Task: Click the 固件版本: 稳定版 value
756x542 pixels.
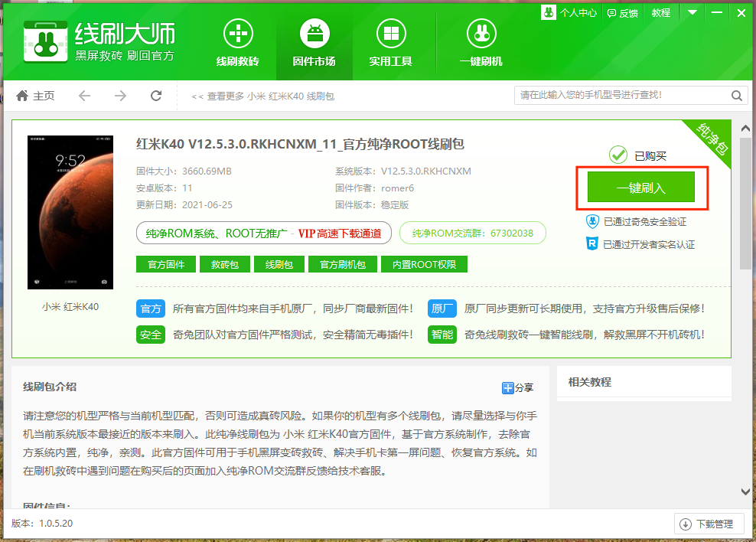Action: tap(372, 205)
